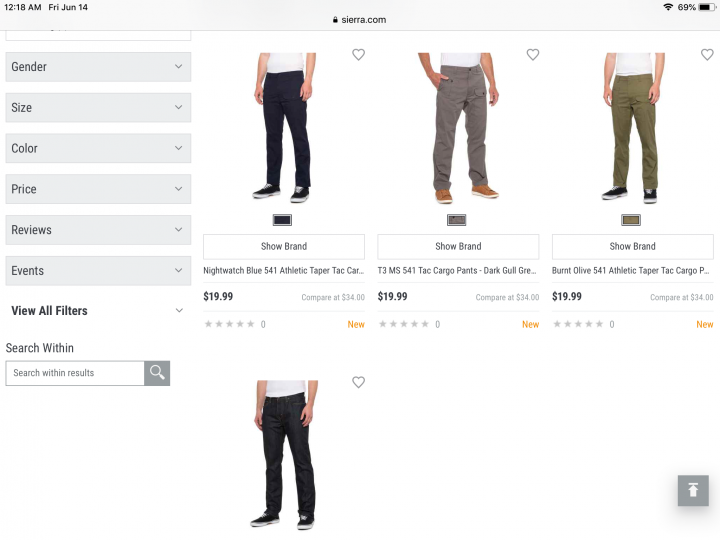The height and width of the screenshot is (540, 720).
Task: Tap the battery indicator icon
Action: [x=706, y=7]
